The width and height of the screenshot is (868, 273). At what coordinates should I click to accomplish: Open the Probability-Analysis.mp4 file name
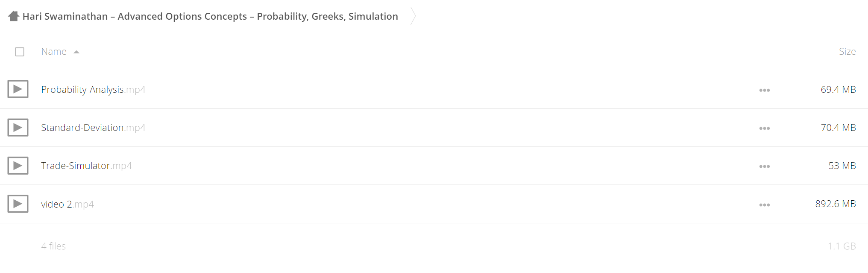(93, 89)
